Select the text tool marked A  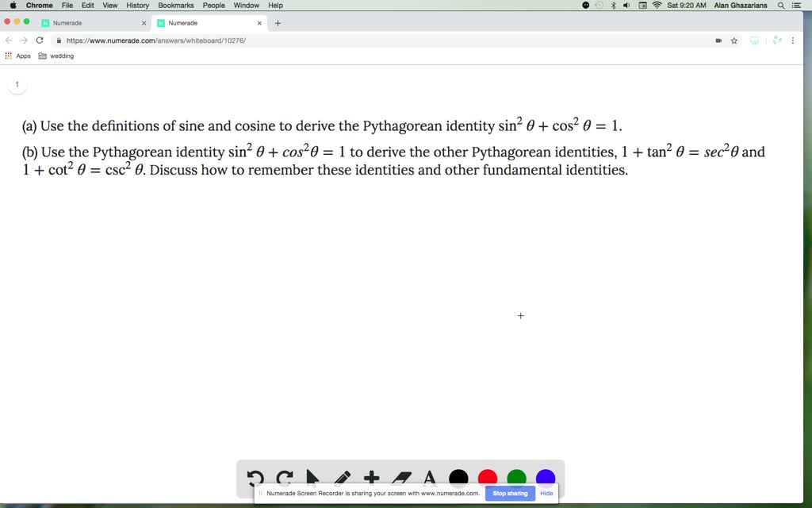428,478
